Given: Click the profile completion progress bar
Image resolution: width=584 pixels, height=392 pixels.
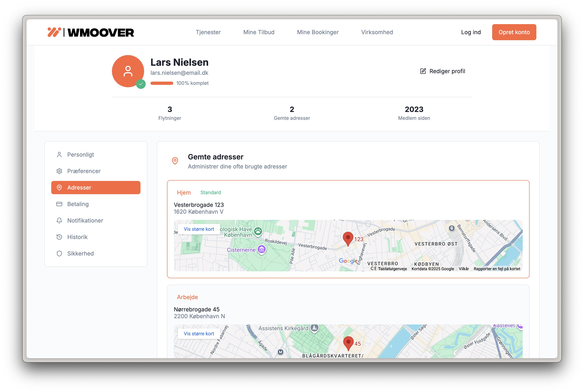Looking at the screenshot, I should coord(162,83).
